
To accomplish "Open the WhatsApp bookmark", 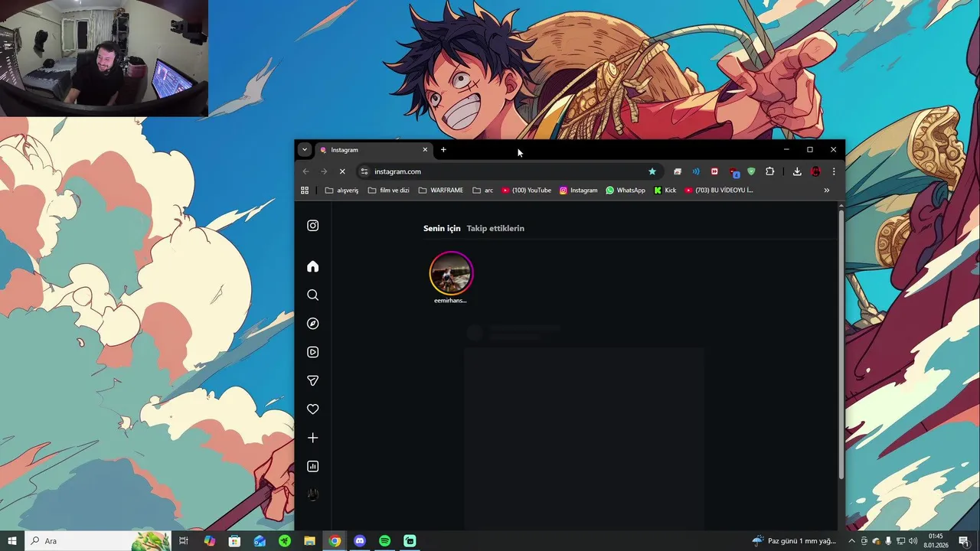I will pos(626,191).
